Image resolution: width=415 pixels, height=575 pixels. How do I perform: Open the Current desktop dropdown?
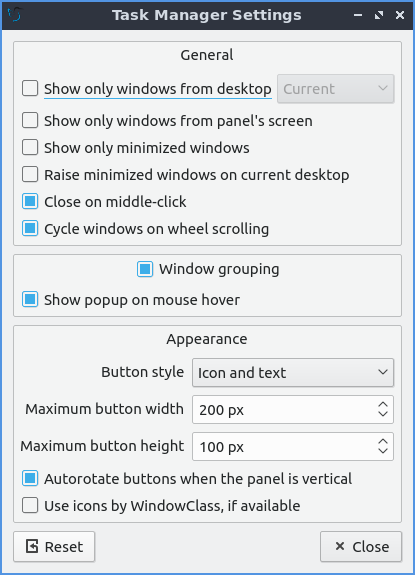coord(336,89)
